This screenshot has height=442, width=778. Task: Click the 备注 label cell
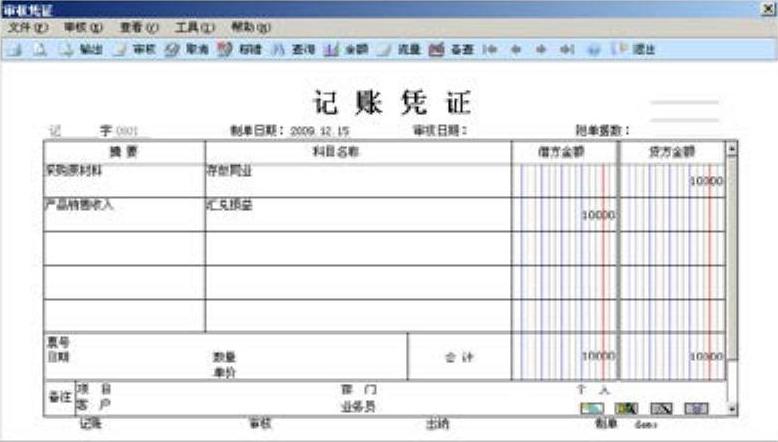(x=60, y=397)
